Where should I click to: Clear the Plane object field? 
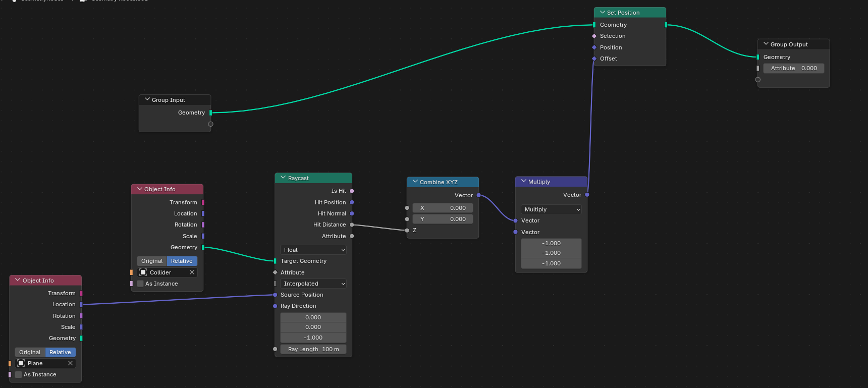point(70,363)
